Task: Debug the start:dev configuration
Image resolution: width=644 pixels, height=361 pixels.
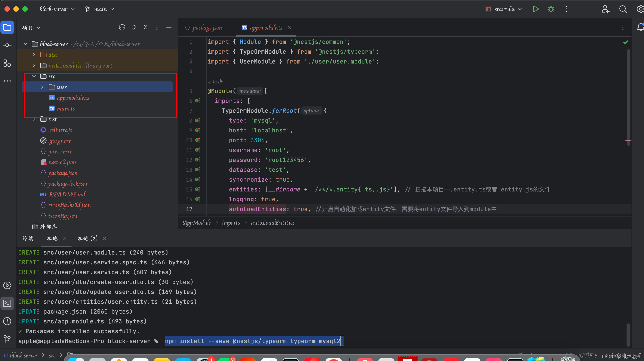Action: tap(551, 9)
